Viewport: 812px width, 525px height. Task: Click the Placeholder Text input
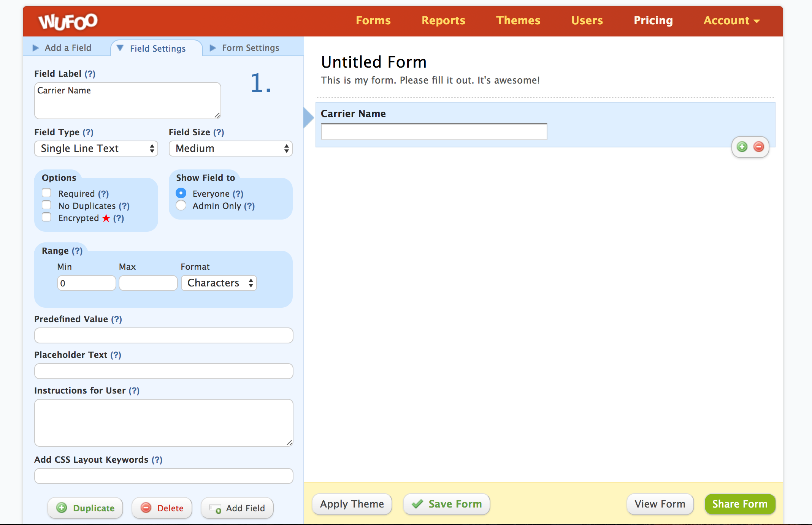pyautogui.click(x=164, y=371)
